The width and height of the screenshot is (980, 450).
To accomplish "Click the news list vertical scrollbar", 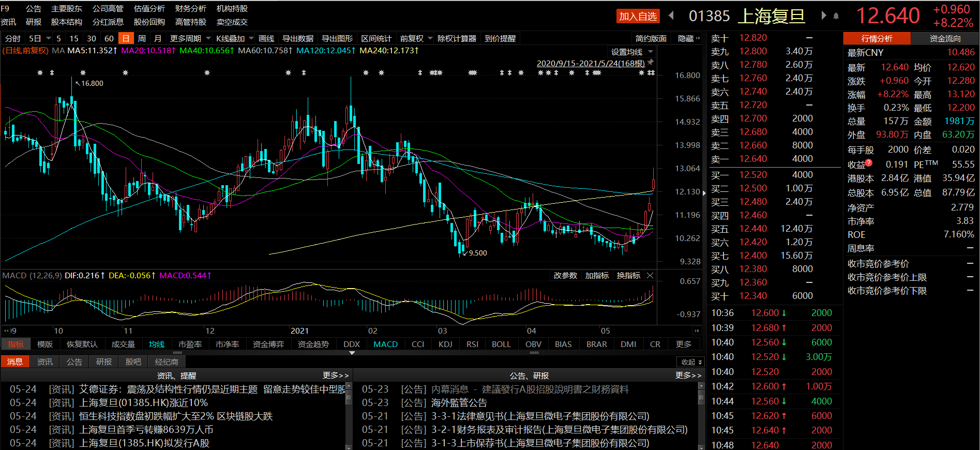I will pyautogui.click(x=349, y=398).
